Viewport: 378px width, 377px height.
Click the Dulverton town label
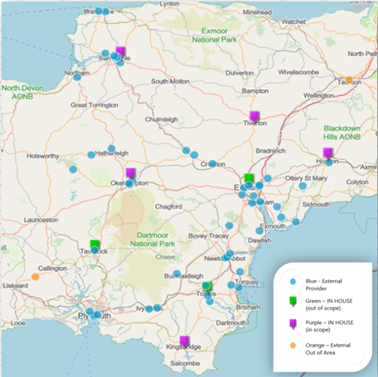pos(239,73)
